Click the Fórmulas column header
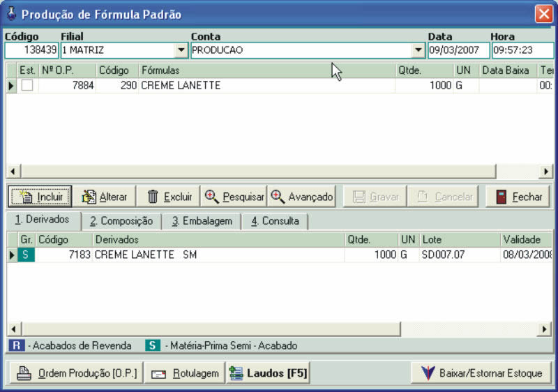This screenshot has height=392, width=558. (267, 70)
